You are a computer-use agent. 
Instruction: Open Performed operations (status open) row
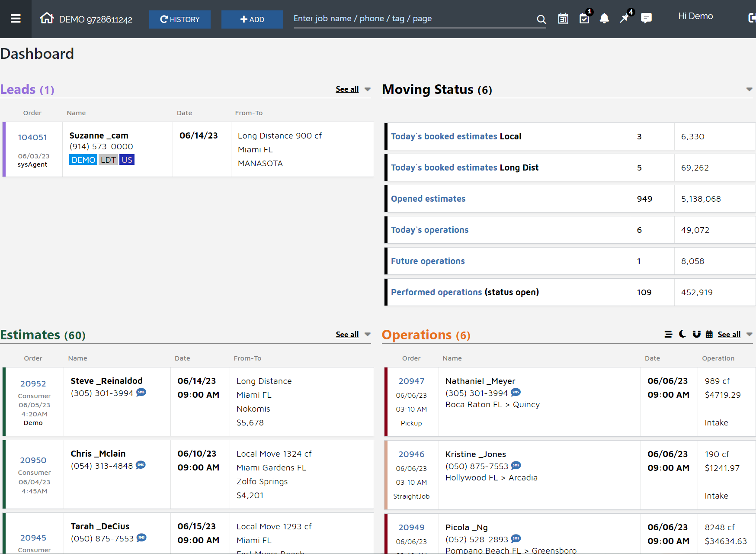[465, 292]
